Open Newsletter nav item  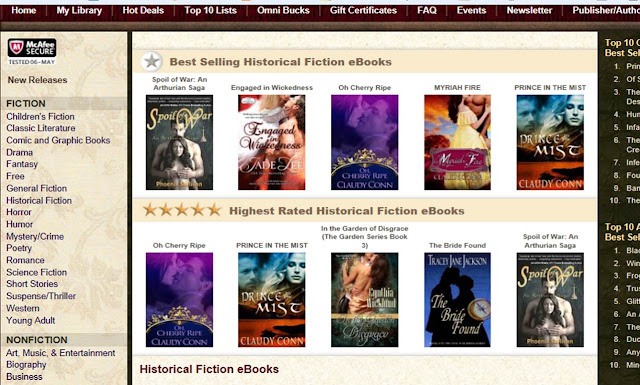coord(529,10)
